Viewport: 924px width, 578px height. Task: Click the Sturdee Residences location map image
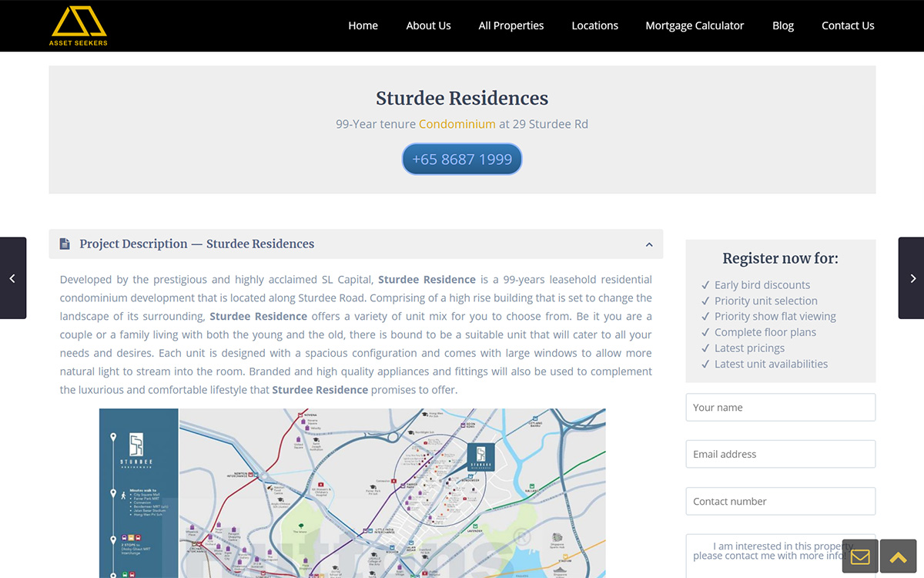tap(352, 493)
